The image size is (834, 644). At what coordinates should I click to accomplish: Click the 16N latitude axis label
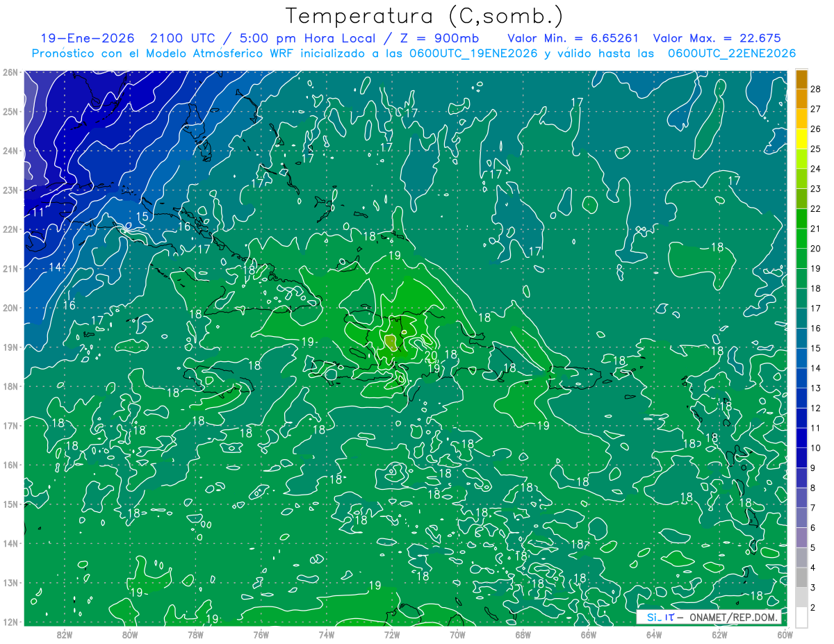click(x=10, y=465)
